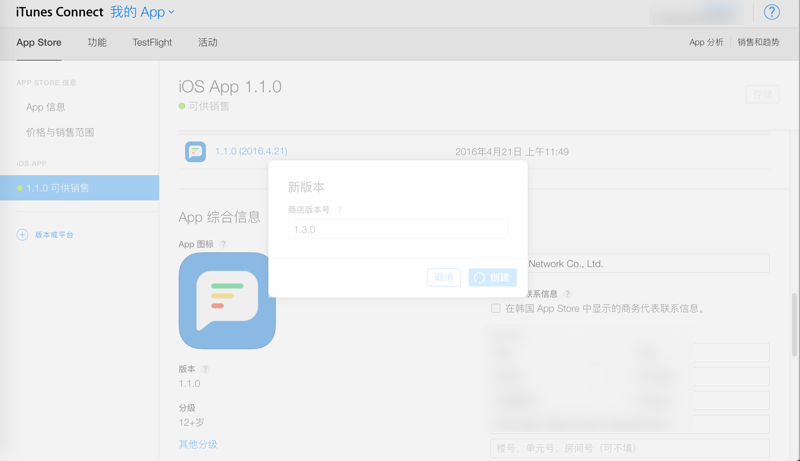
Task: Open the help question mark icon
Action: coord(771,12)
